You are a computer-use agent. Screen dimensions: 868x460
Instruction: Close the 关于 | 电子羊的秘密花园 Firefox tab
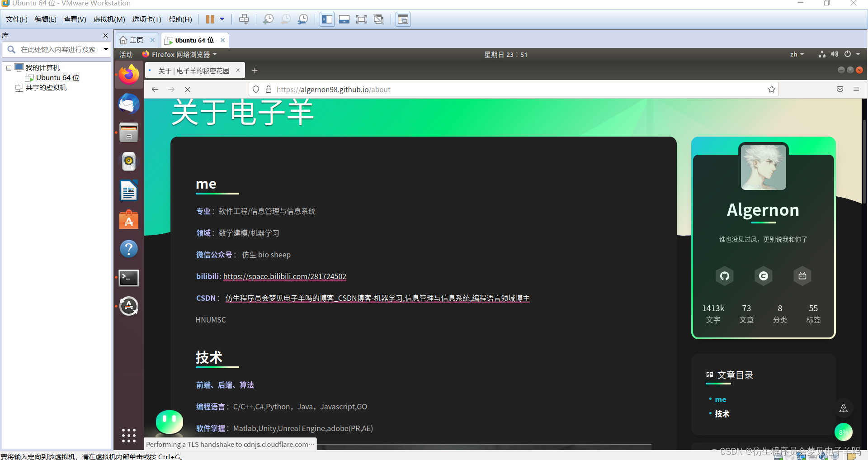coord(238,70)
